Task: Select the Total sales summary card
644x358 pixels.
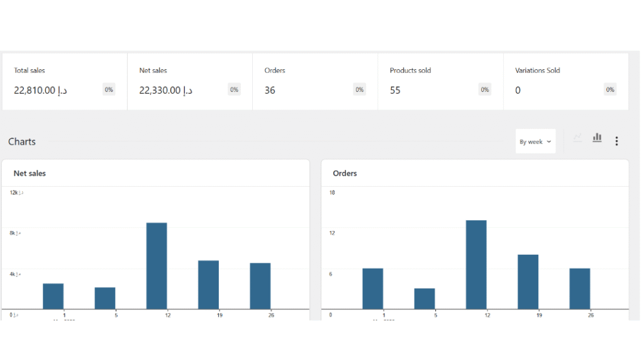Action: [65, 81]
